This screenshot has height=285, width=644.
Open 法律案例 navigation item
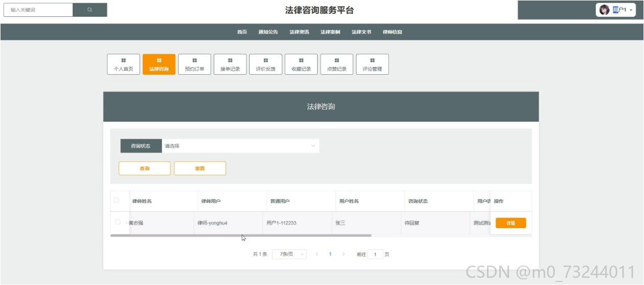pos(330,32)
